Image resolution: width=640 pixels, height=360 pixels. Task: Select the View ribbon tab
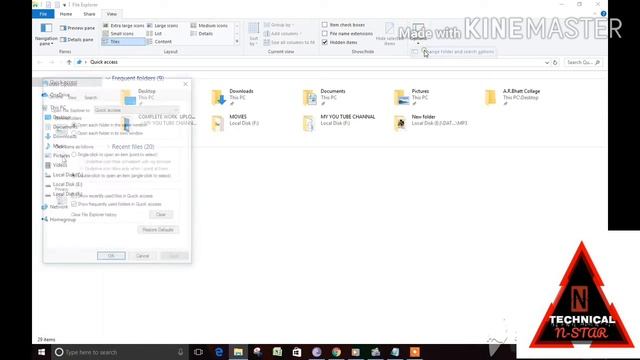111,14
